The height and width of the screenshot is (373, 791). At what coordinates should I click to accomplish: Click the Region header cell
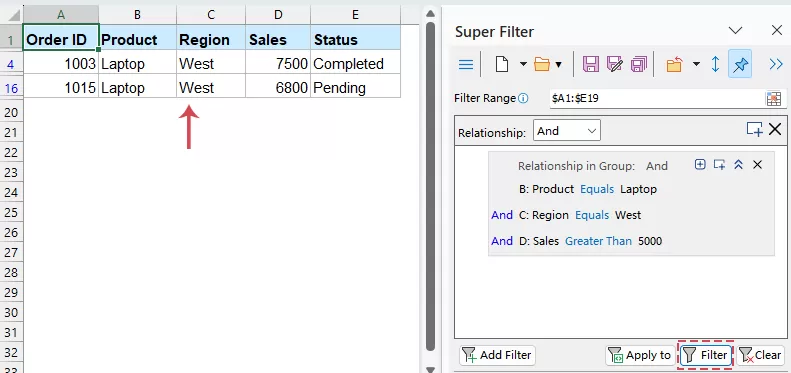tap(211, 39)
